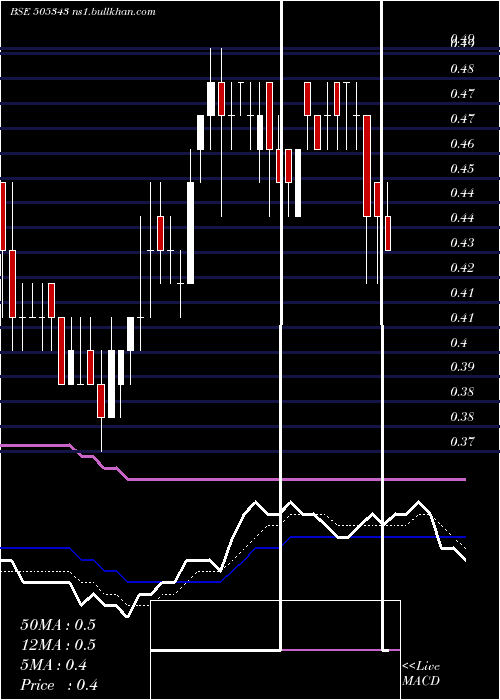Click the 0.4 price axis label

[x=459, y=343]
